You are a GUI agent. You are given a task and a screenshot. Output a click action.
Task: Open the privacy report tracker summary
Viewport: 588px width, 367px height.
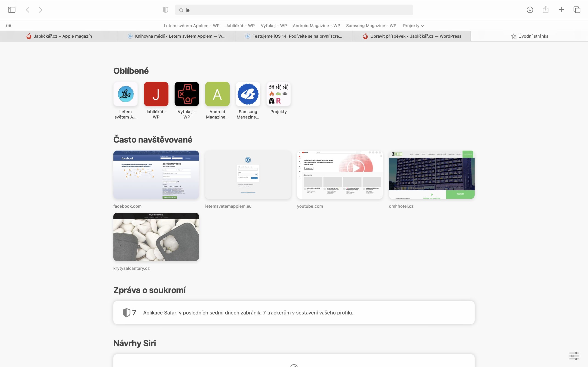(x=294, y=312)
